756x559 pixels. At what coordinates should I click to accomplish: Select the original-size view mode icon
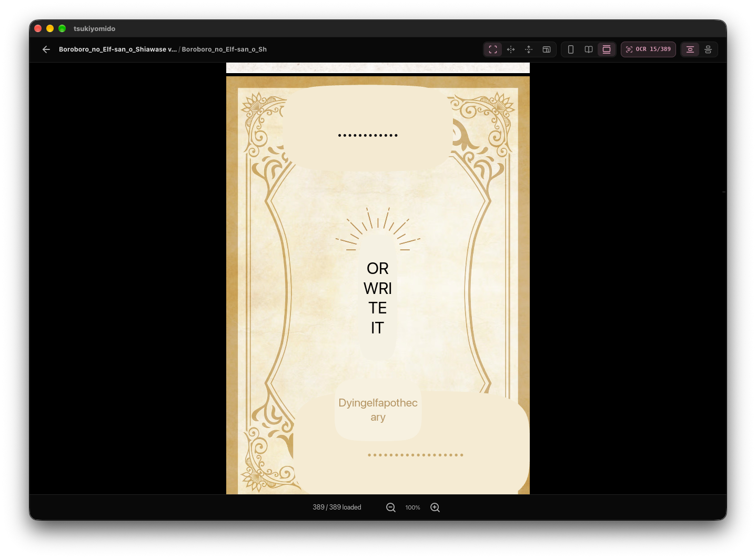click(547, 49)
